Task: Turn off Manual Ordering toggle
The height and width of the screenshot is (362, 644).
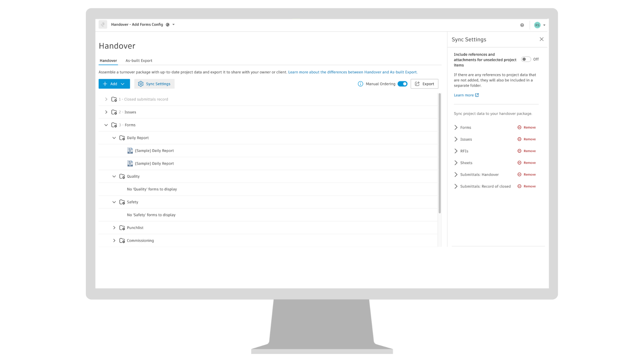Action: coord(402,84)
